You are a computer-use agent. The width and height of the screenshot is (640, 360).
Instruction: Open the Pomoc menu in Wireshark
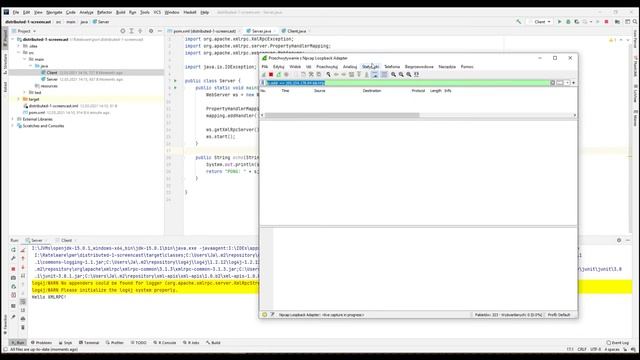[x=467, y=67]
